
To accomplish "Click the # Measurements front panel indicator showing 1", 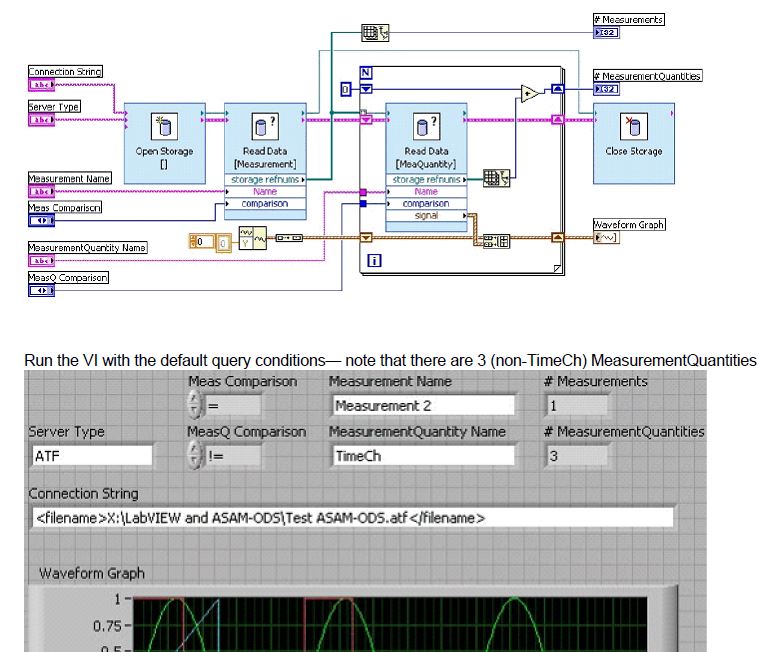I will point(576,405).
